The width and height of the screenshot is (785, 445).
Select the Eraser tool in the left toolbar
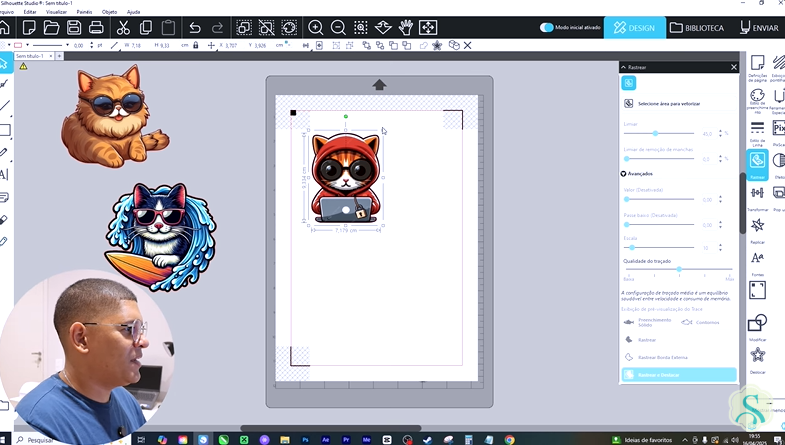tap(4, 219)
